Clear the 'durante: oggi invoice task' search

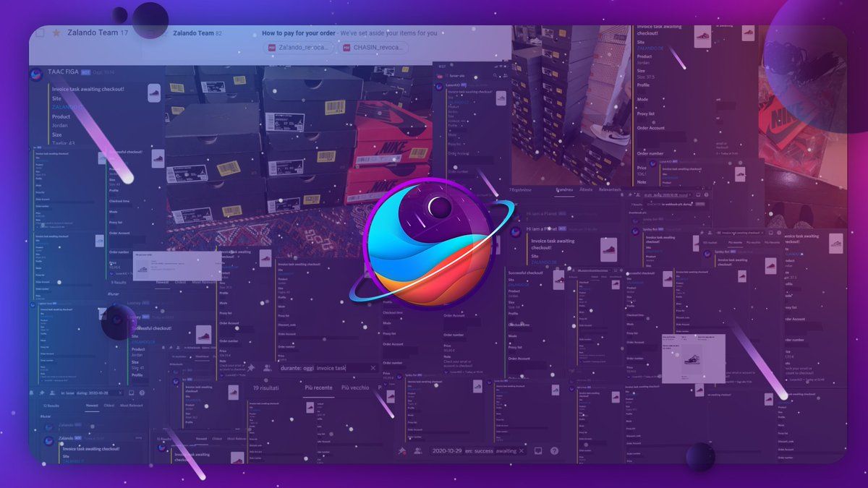373,368
